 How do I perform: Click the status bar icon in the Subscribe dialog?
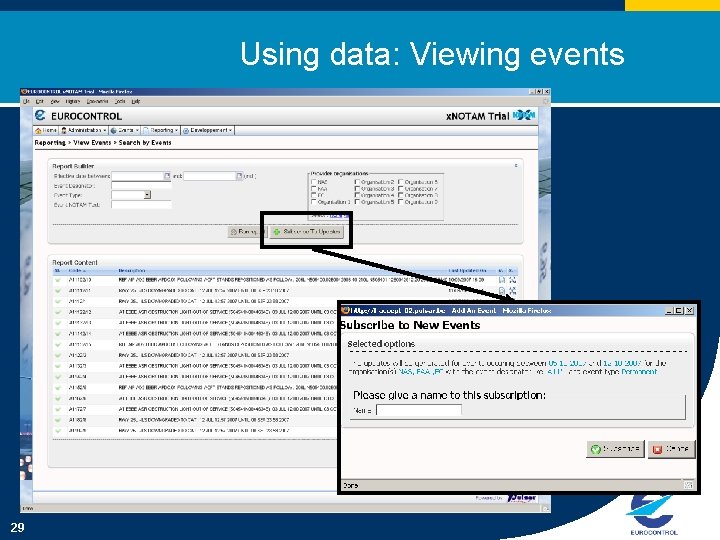point(688,485)
